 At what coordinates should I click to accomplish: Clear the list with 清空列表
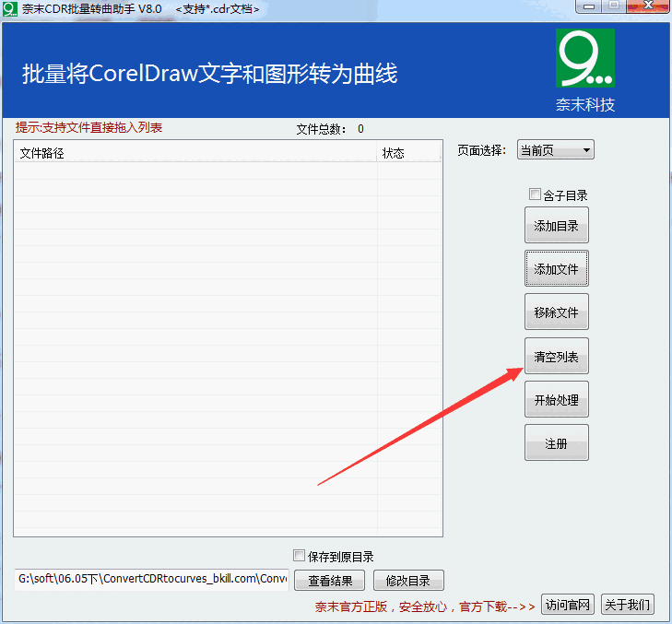(556, 356)
